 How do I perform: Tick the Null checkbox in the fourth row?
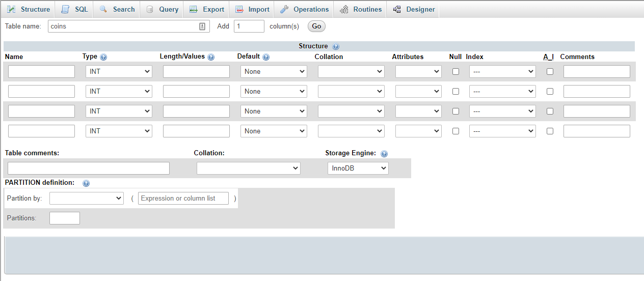click(455, 131)
